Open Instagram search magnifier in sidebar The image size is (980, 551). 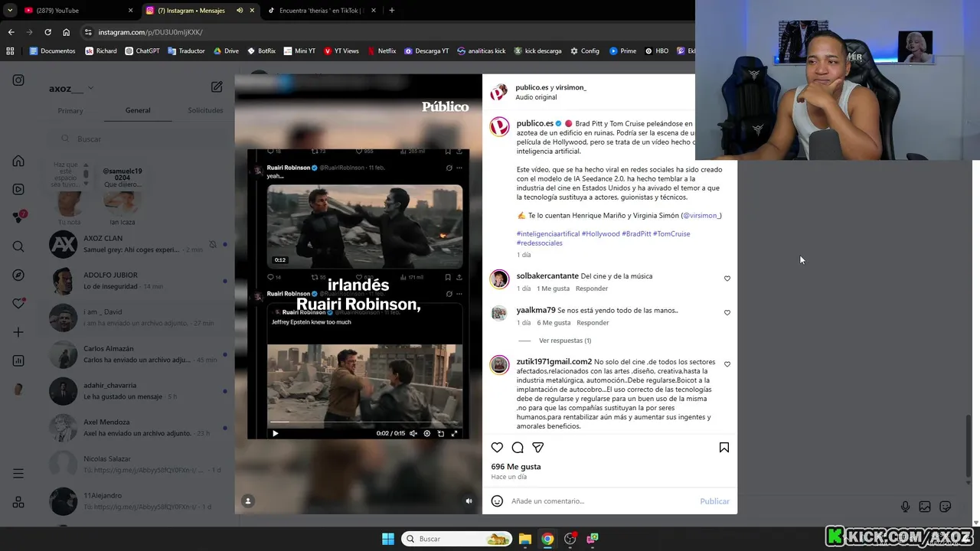tap(18, 246)
